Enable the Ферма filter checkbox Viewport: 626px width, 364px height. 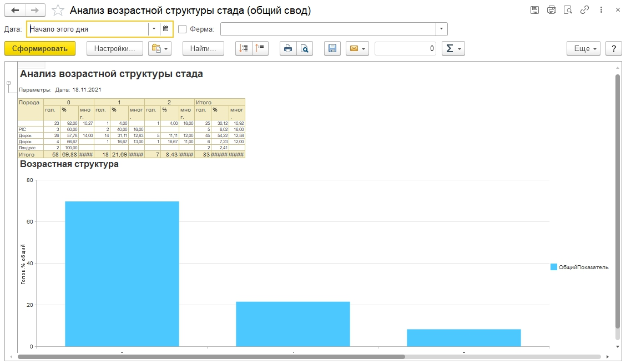[183, 29]
